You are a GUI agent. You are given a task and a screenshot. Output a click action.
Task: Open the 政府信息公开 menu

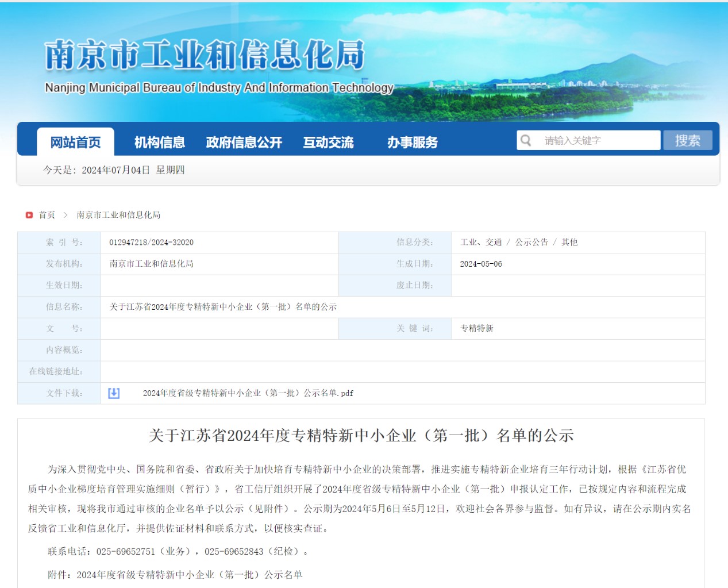pyautogui.click(x=244, y=142)
